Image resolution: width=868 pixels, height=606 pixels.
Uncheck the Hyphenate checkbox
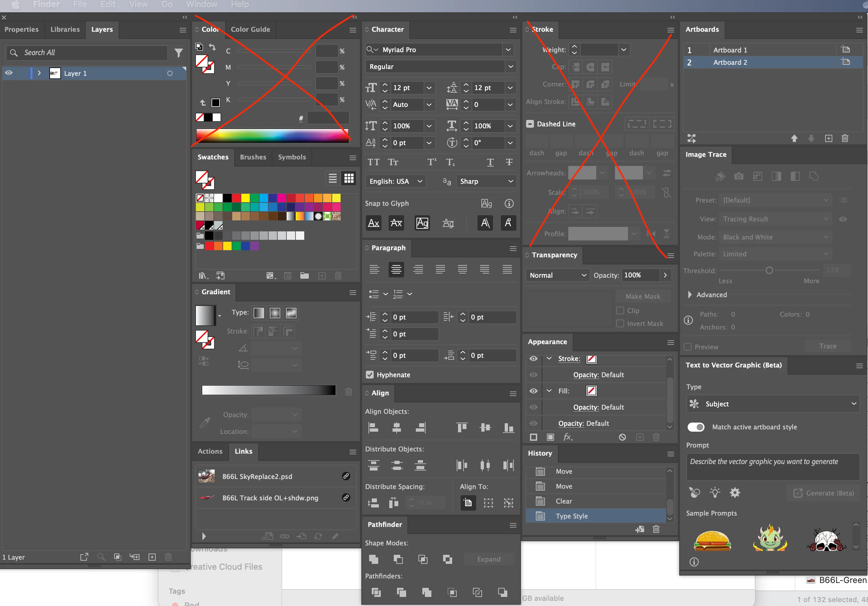point(370,374)
